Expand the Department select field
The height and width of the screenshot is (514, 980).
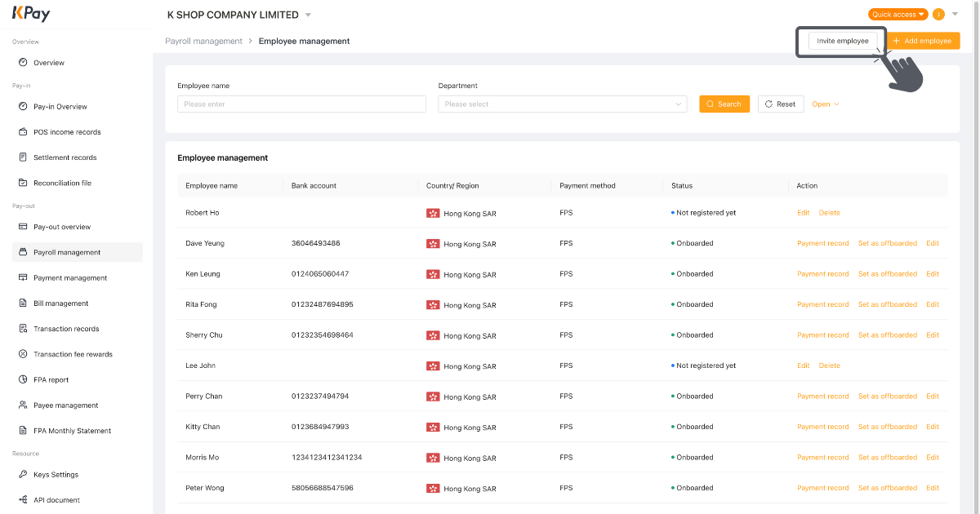(562, 104)
